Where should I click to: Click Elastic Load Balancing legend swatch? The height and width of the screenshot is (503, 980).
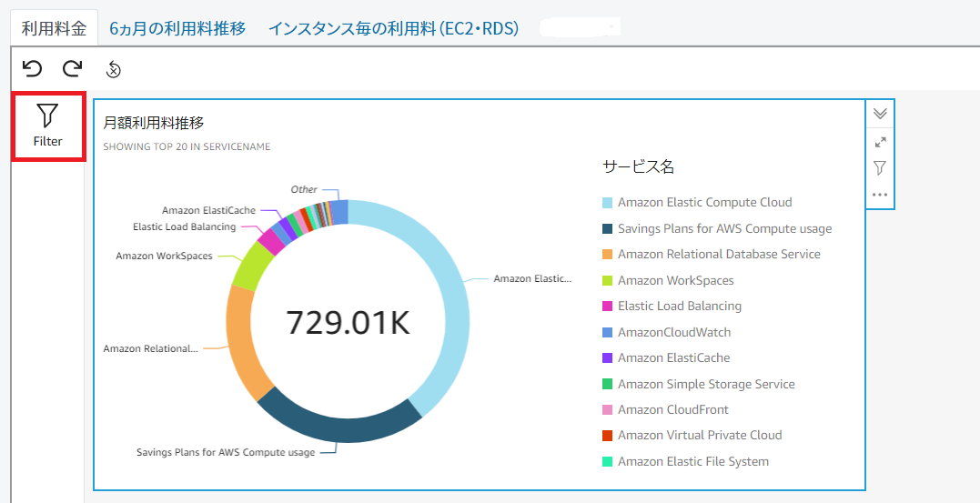pyautogui.click(x=608, y=307)
